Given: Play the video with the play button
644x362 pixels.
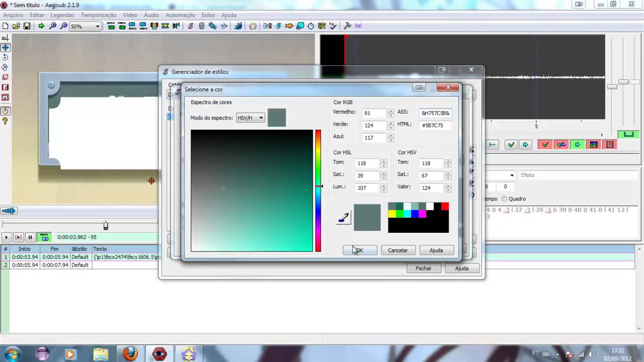Looking at the screenshot, I should [x=7, y=237].
